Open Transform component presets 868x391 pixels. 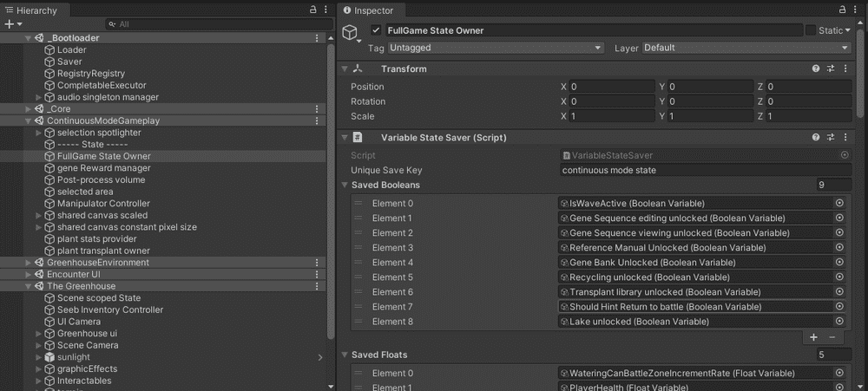pyautogui.click(x=831, y=69)
